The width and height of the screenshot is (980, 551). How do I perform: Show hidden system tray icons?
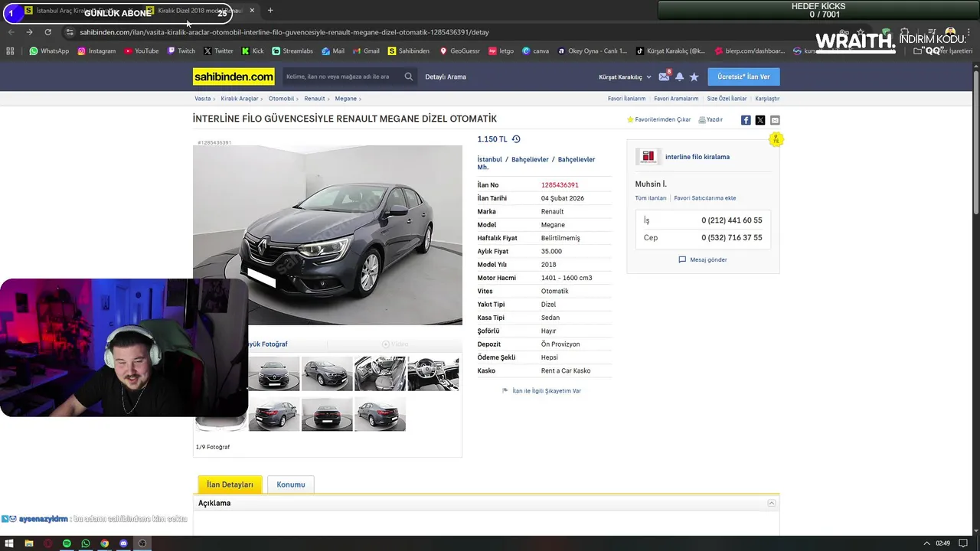(926, 543)
